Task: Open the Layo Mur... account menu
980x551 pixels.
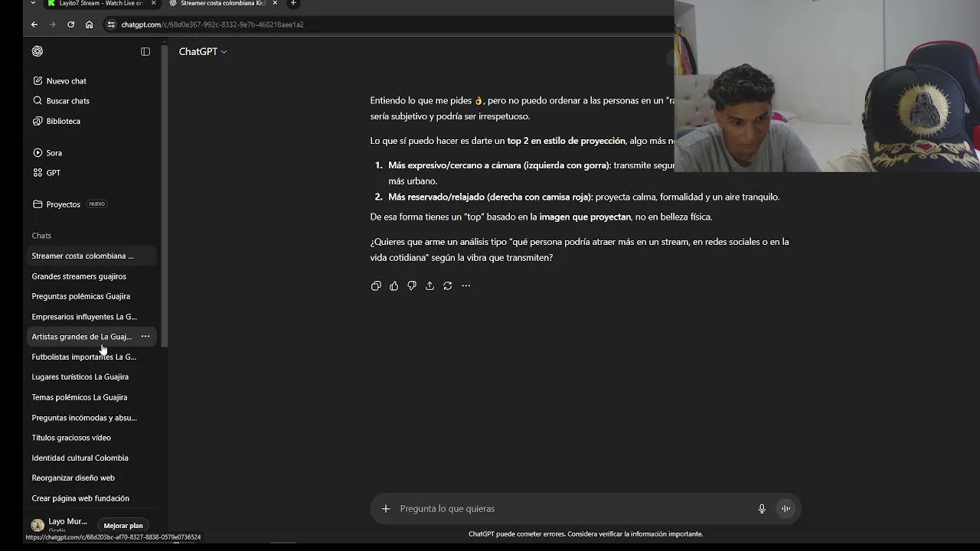Action: click(60, 525)
